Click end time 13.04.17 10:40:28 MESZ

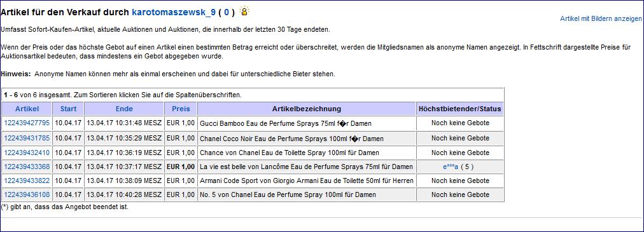click(x=124, y=194)
